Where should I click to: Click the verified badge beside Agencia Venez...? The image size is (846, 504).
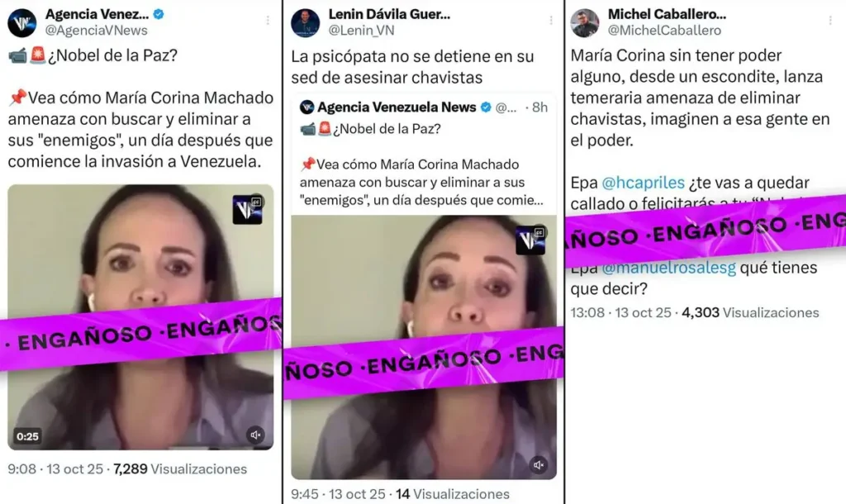click(159, 14)
